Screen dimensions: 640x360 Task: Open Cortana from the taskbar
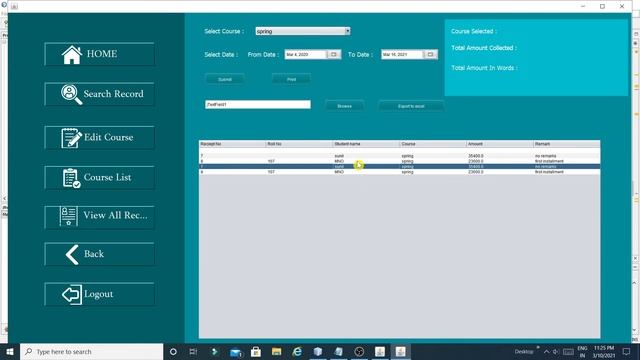173,351
